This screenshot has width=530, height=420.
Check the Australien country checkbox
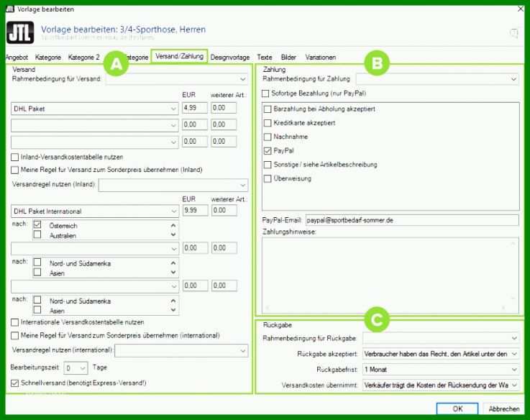pyautogui.click(x=37, y=234)
